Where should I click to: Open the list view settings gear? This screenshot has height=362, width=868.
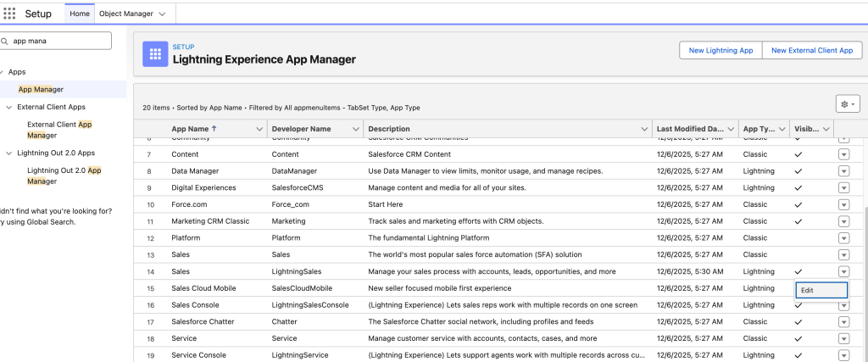point(848,104)
